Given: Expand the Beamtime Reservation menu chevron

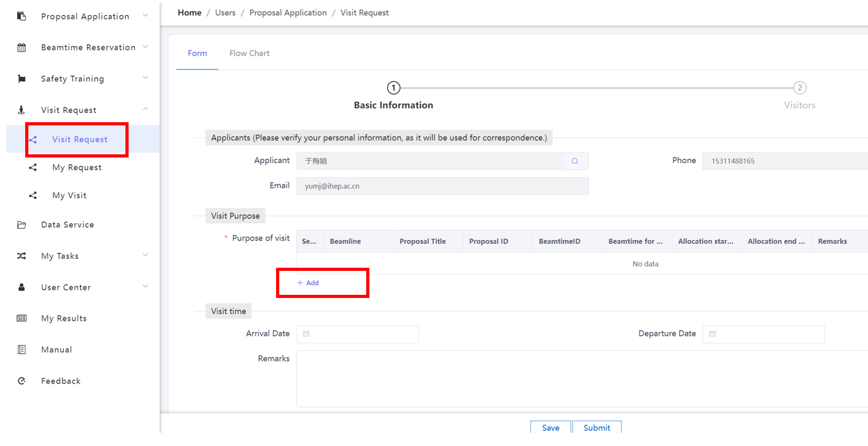Looking at the screenshot, I should pyautogui.click(x=146, y=47).
